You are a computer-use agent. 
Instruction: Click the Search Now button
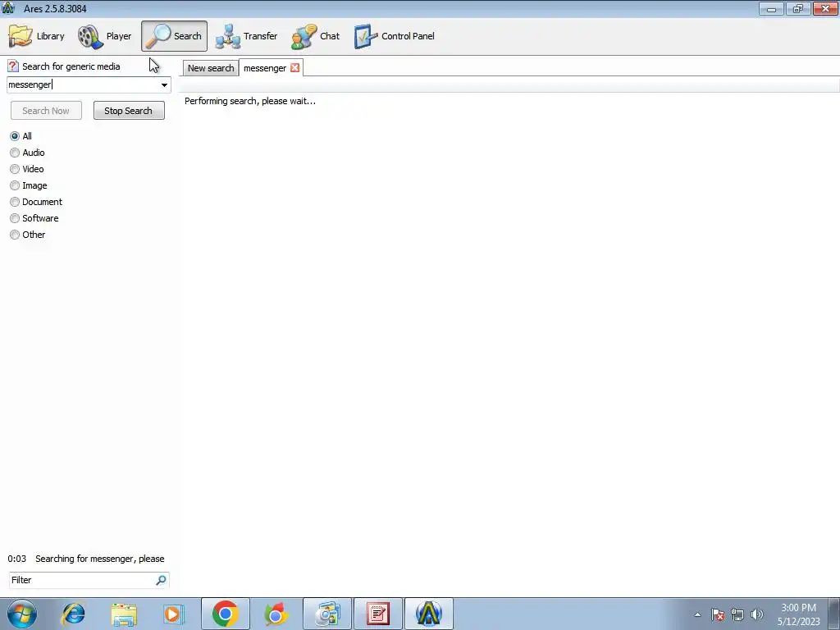click(46, 111)
